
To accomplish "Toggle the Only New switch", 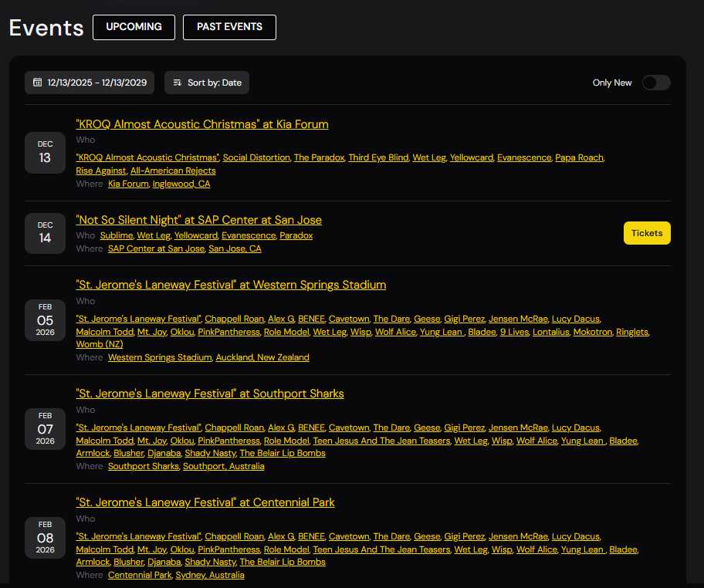I will (656, 83).
